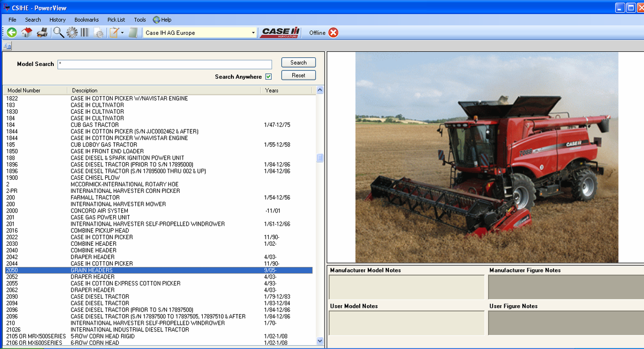The image size is (644, 349).
Task: Click the notes notepad icon
Action: (x=114, y=33)
